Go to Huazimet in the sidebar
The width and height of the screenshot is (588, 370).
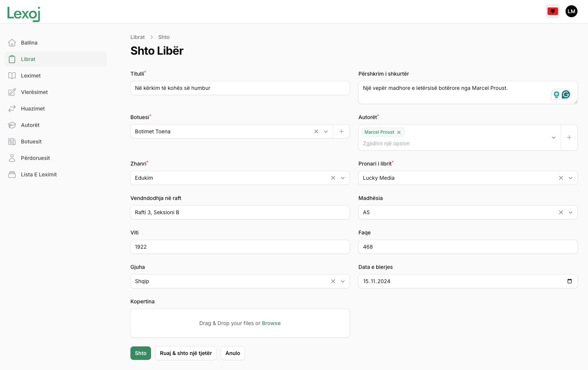[x=33, y=109]
